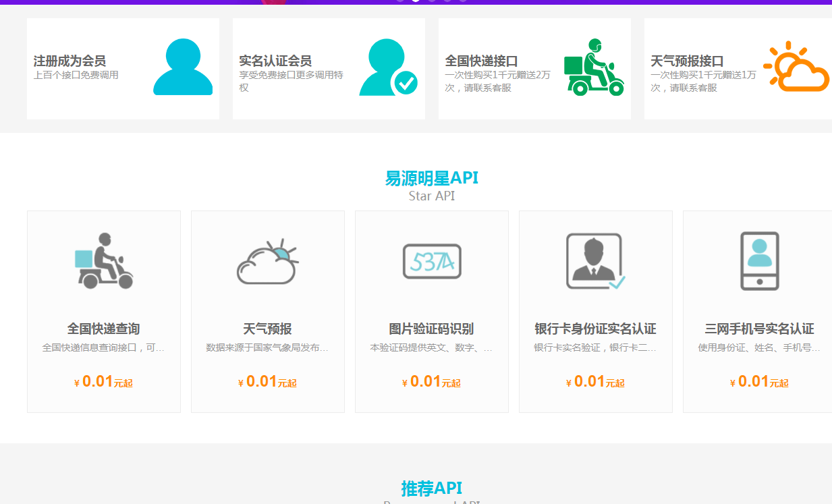This screenshot has height=504, width=832.
Task: Click the mobile phone user icon
Action: [x=760, y=261]
